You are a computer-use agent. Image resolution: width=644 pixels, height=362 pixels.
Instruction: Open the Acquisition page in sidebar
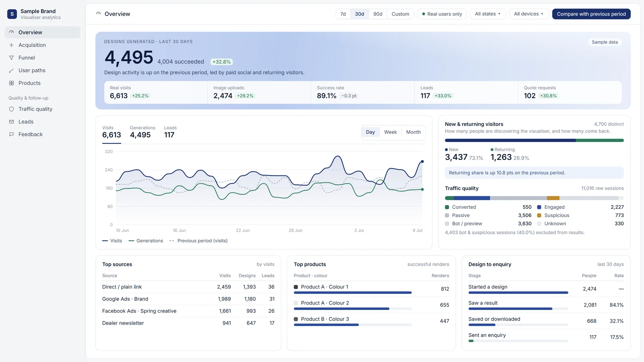pyautogui.click(x=42, y=45)
